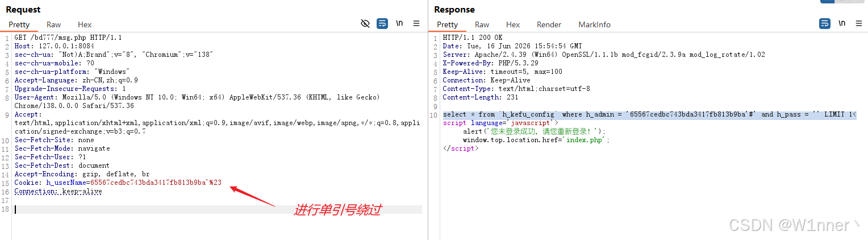Toggle non-printable characters \n in Response panel
Screen dimensions: 868x240
842,23
